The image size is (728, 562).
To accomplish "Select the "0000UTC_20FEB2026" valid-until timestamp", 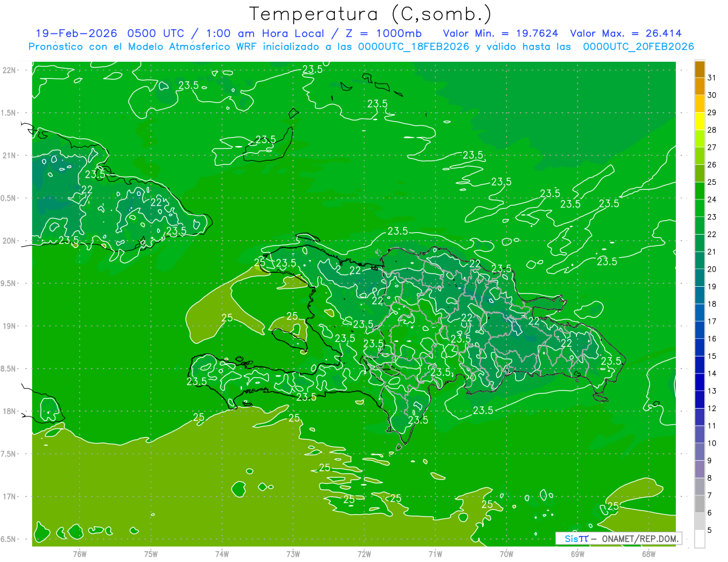I will pyautogui.click(x=638, y=47).
